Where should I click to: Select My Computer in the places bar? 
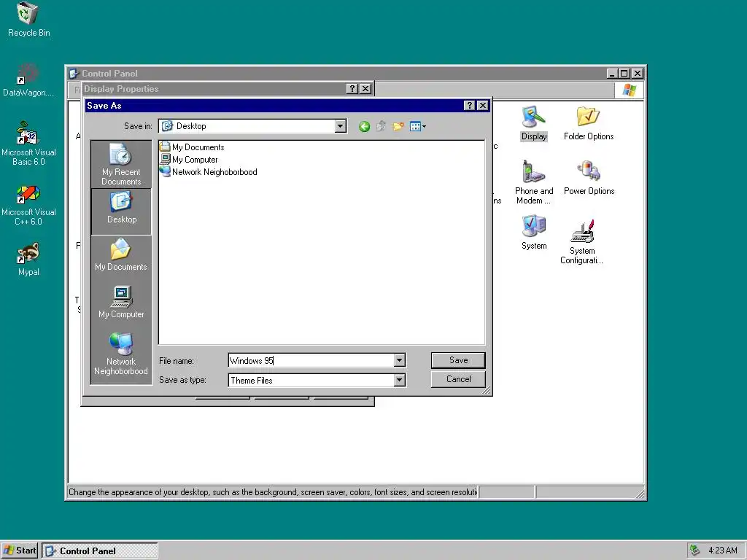click(x=121, y=303)
